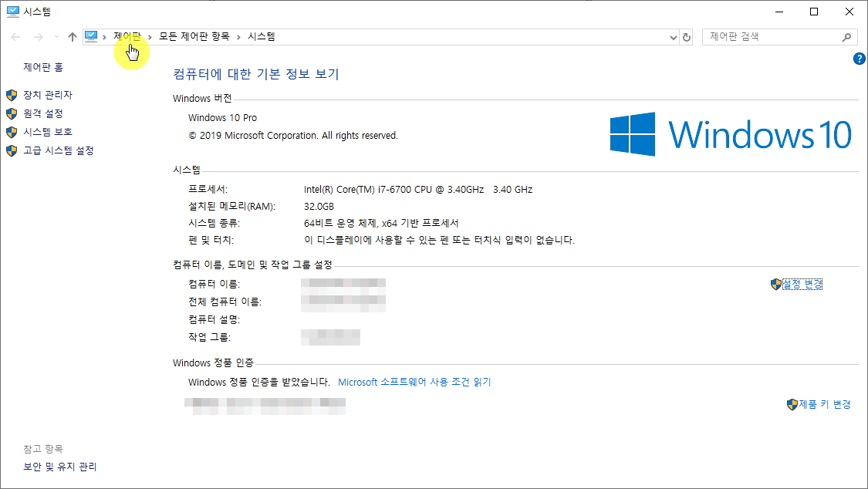This screenshot has width=868, height=489.
Task: Expand chevron after 모든 제어판 항목
Action: 238,37
